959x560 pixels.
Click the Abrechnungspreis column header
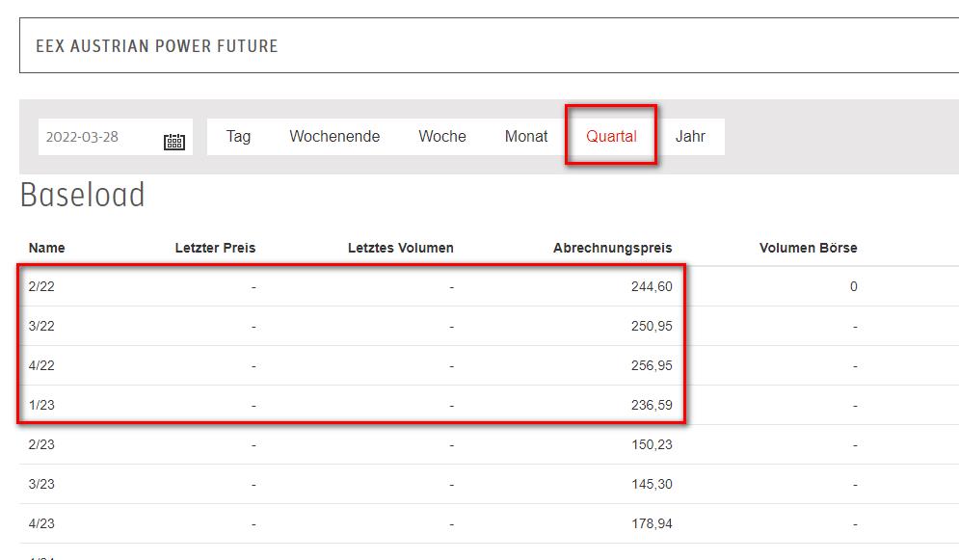pos(612,249)
